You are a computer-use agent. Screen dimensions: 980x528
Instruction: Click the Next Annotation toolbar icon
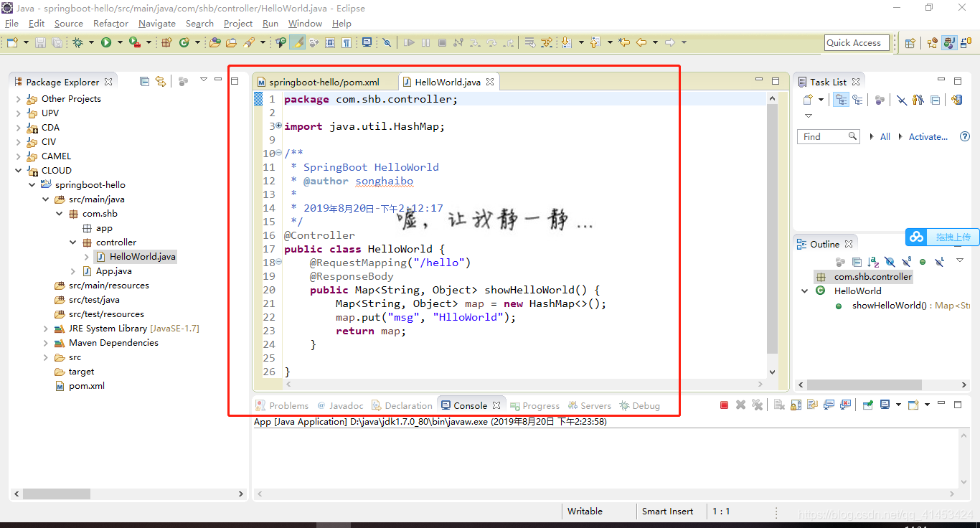[566, 42]
